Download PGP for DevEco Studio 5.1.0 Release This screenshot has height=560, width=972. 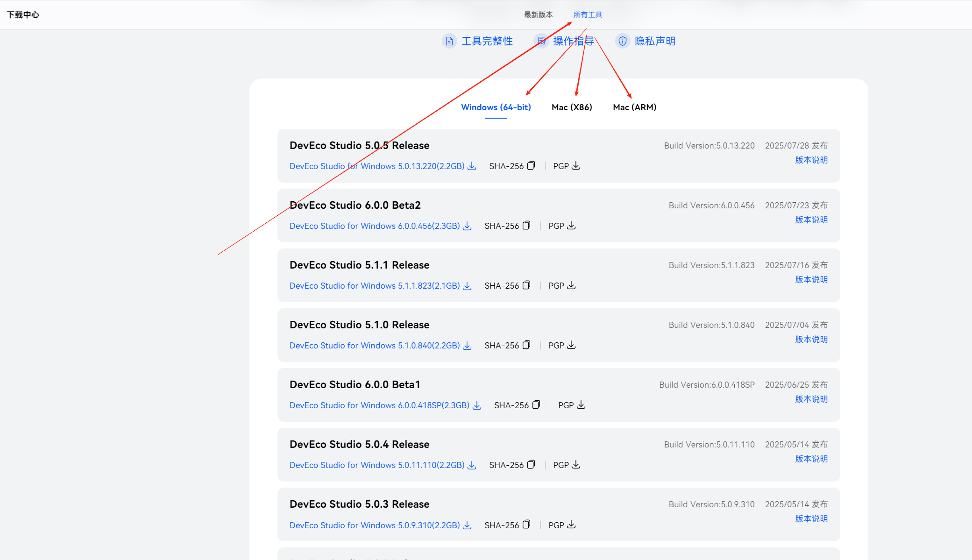(572, 345)
